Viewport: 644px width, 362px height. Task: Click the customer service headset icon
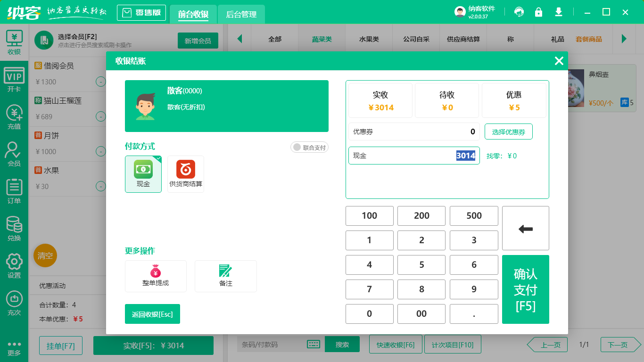click(x=519, y=12)
